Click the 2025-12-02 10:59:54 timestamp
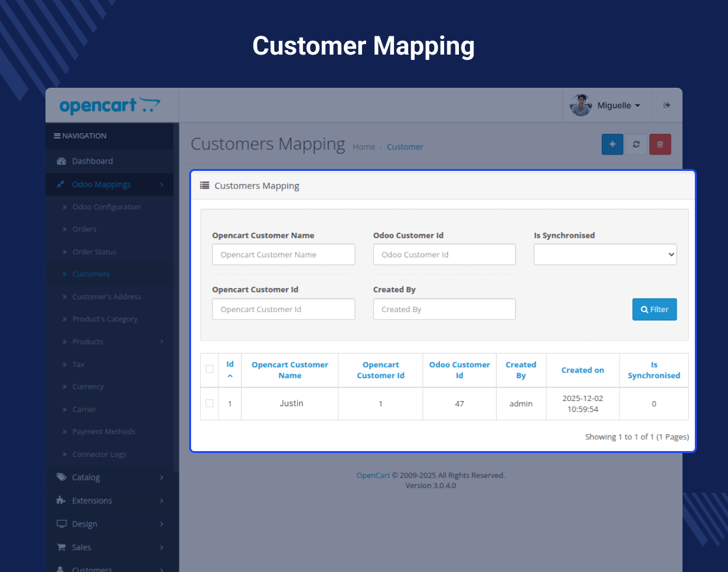 tap(582, 404)
